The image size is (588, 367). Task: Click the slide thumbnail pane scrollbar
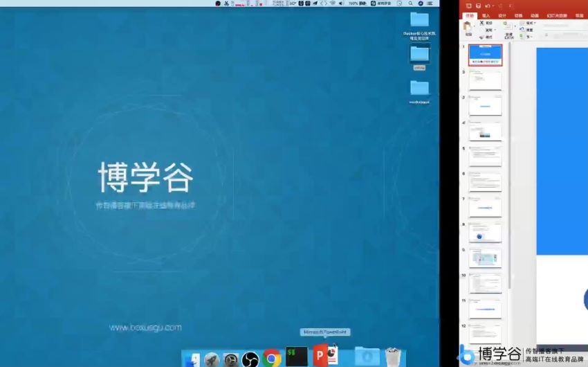[510, 165]
